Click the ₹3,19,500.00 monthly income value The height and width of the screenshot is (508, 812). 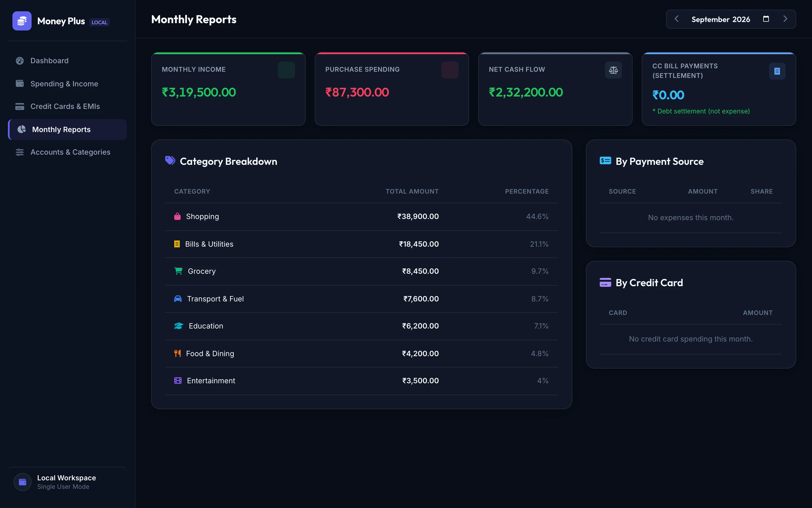tap(199, 92)
